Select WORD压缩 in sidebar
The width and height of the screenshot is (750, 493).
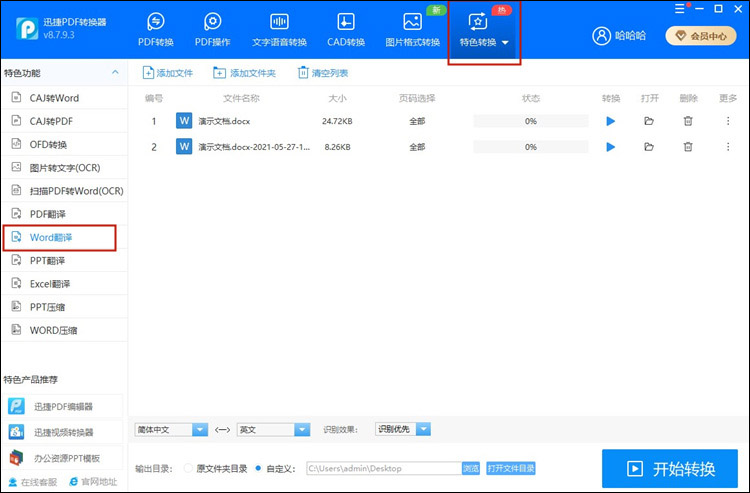64,330
